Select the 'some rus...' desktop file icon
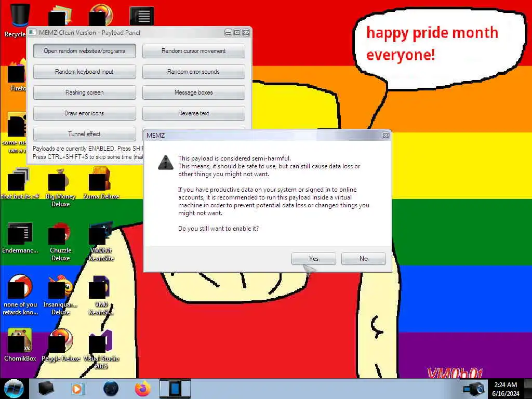The image size is (532, 399). pos(14,133)
